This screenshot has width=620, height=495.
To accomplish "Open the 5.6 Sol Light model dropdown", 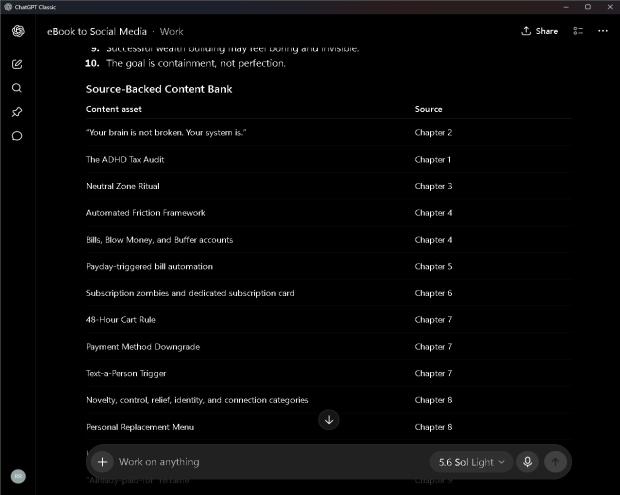I will [x=471, y=462].
